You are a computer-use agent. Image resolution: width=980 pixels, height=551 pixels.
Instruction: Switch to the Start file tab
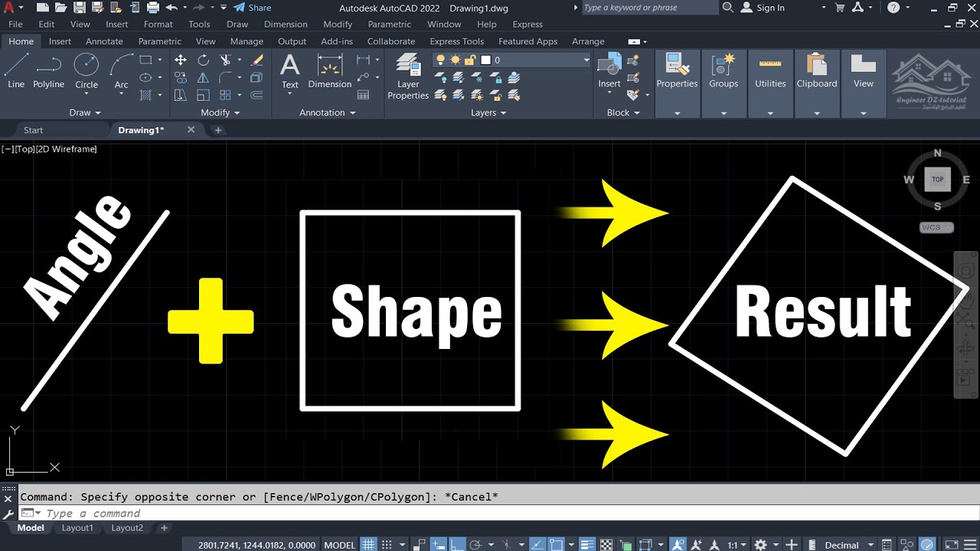[33, 130]
